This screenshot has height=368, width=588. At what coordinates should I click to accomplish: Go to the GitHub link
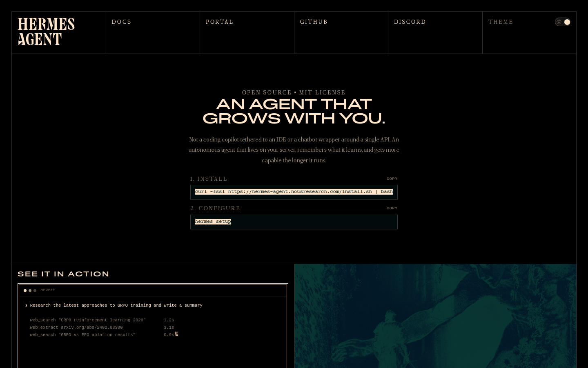(314, 22)
